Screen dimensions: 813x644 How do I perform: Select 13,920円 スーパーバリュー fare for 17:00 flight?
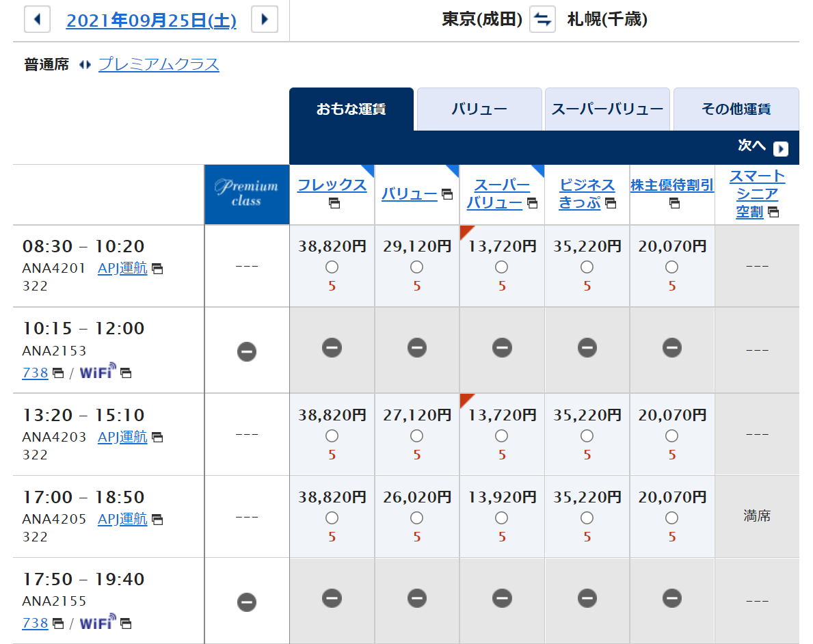coord(501,518)
